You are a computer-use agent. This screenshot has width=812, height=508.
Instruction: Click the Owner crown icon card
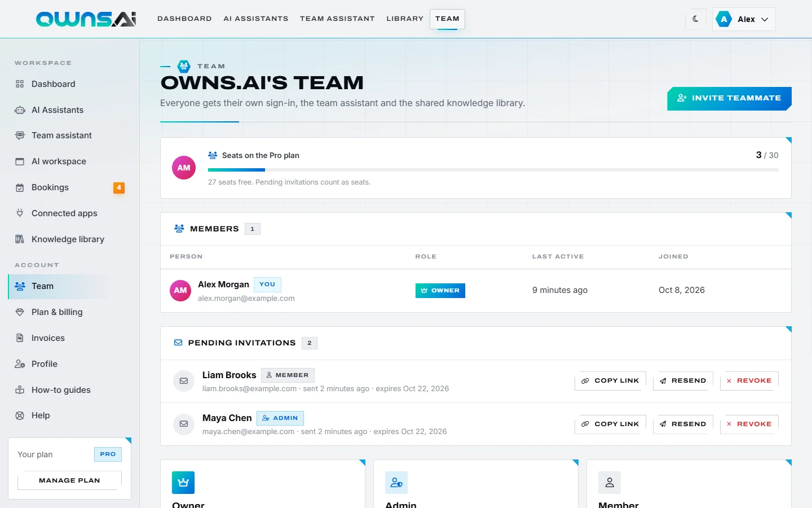[183, 483]
